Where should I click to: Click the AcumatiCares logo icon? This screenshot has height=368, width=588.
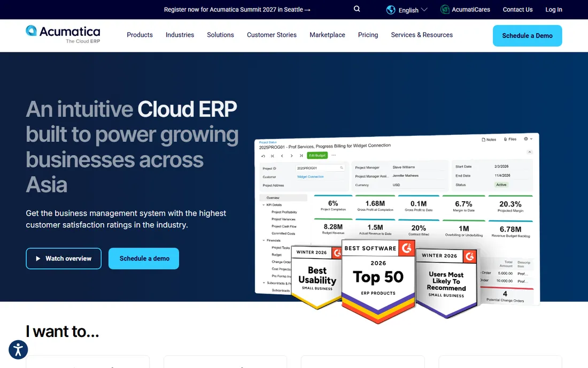pyautogui.click(x=445, y=10)
